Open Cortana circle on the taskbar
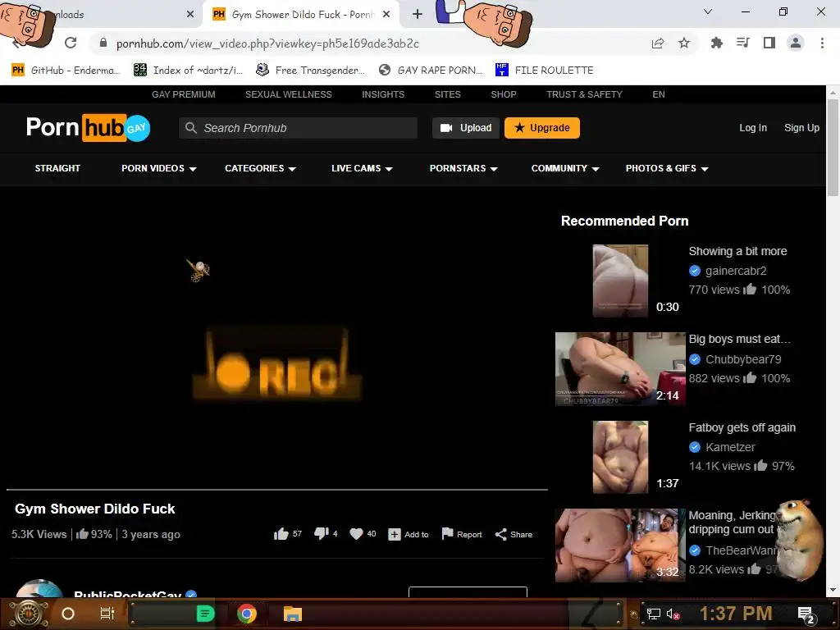Viewport: 840px width, 630px height. coord(68,614)
